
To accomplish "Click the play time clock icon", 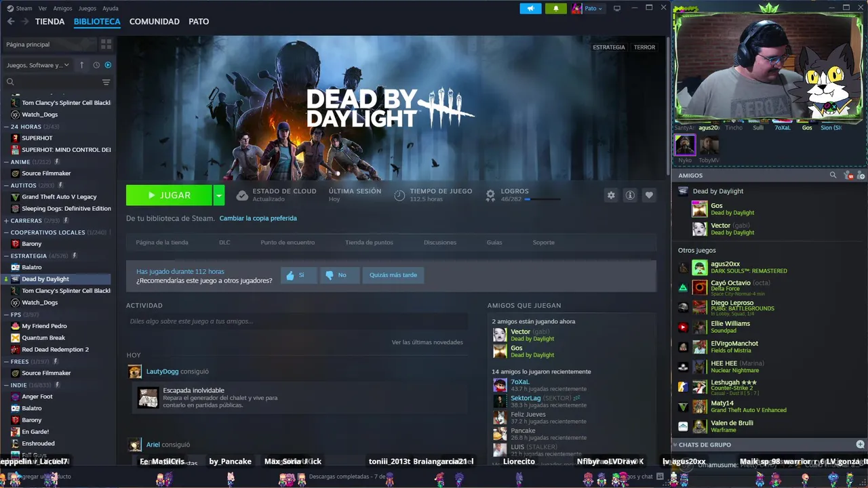I will click(399, 195).
